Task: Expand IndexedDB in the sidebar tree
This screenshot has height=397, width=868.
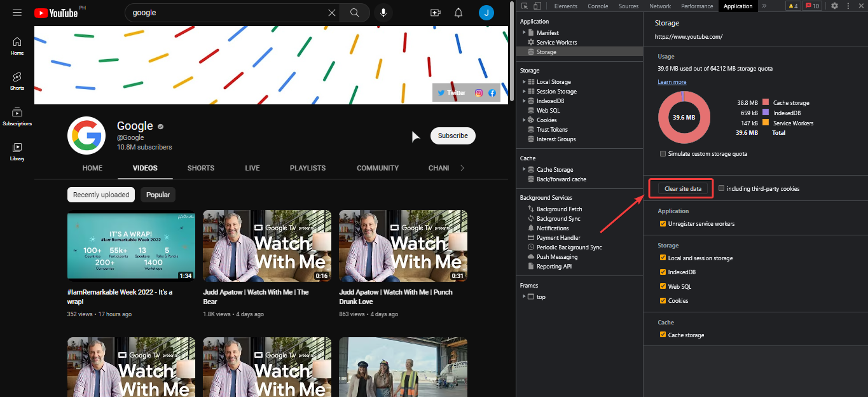Action: pos(525,101)
